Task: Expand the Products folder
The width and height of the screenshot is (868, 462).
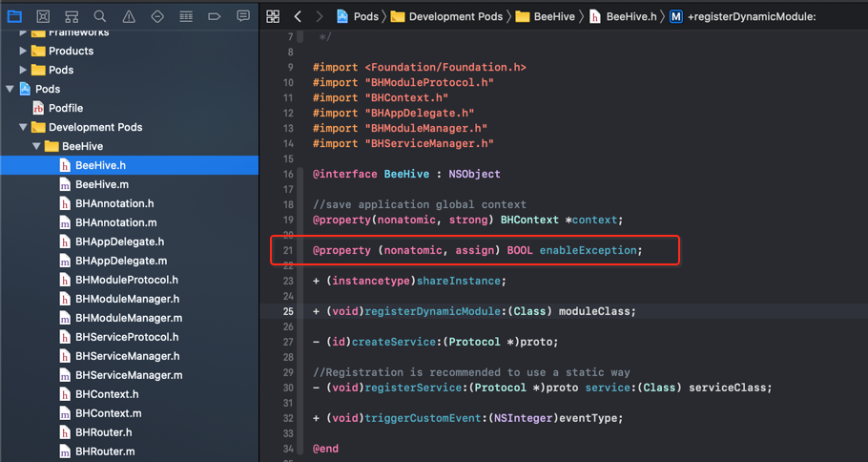Action: point(23,51)
